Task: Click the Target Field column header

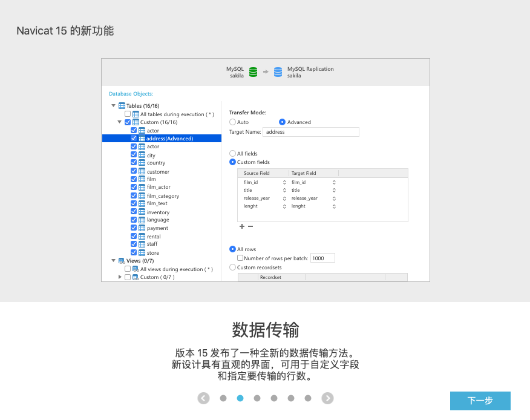Action: click(313, 173)
